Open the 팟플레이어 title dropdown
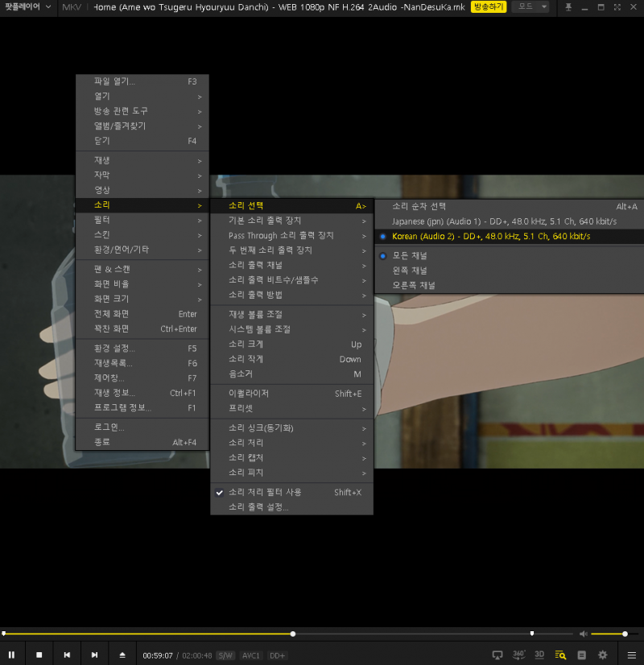 (28, 7)
